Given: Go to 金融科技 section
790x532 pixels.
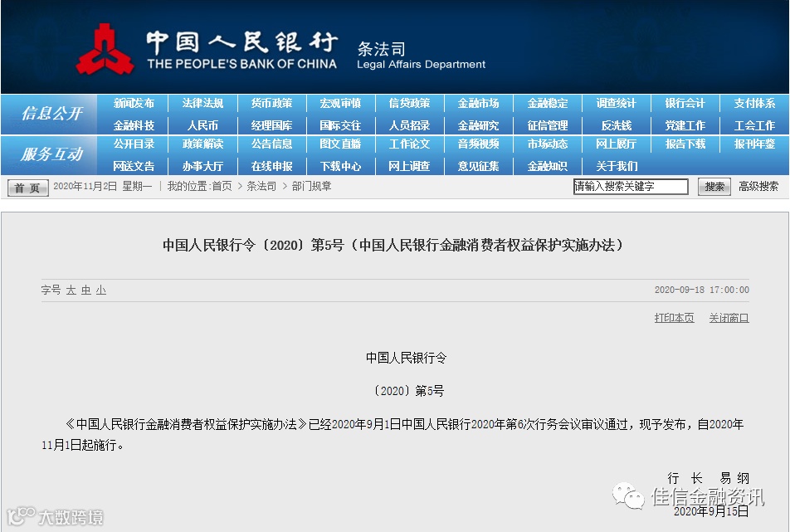Looking at the screenshot, I should pyautogui.click(x=134, y=125).
